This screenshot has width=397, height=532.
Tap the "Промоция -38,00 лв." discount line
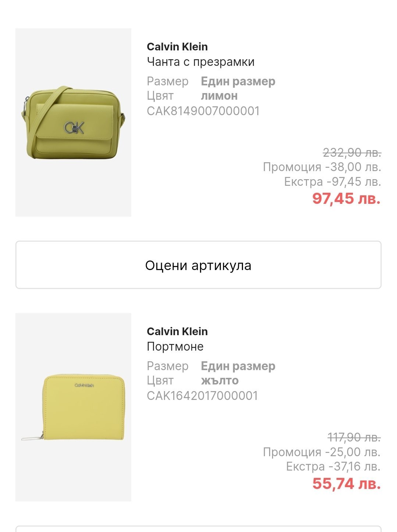pos(322,167)
